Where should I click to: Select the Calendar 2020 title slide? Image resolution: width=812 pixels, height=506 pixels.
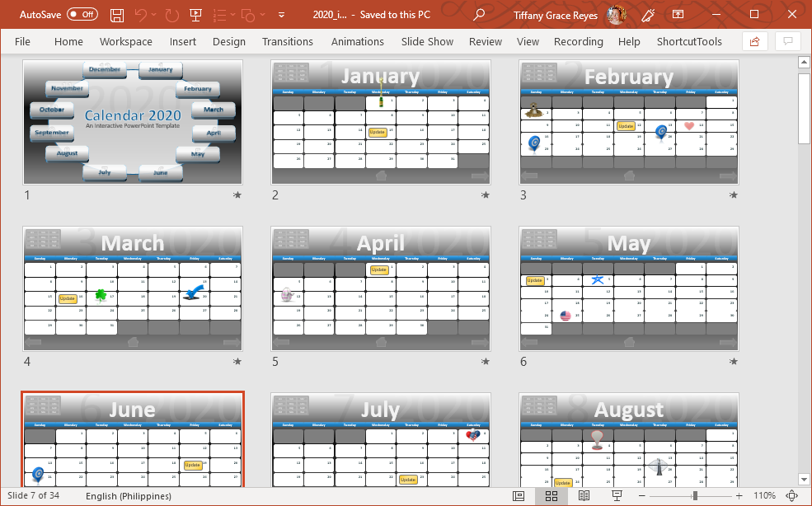(x=133, y=122)
